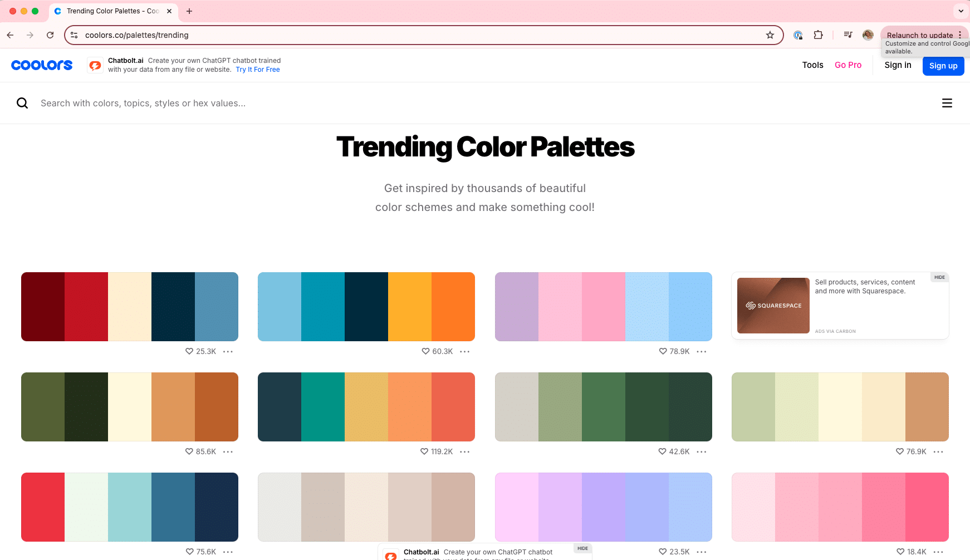The height and width of the screenshot is (560, 970).
Task: Open more options for 25.3K palette
Action: 228,351
